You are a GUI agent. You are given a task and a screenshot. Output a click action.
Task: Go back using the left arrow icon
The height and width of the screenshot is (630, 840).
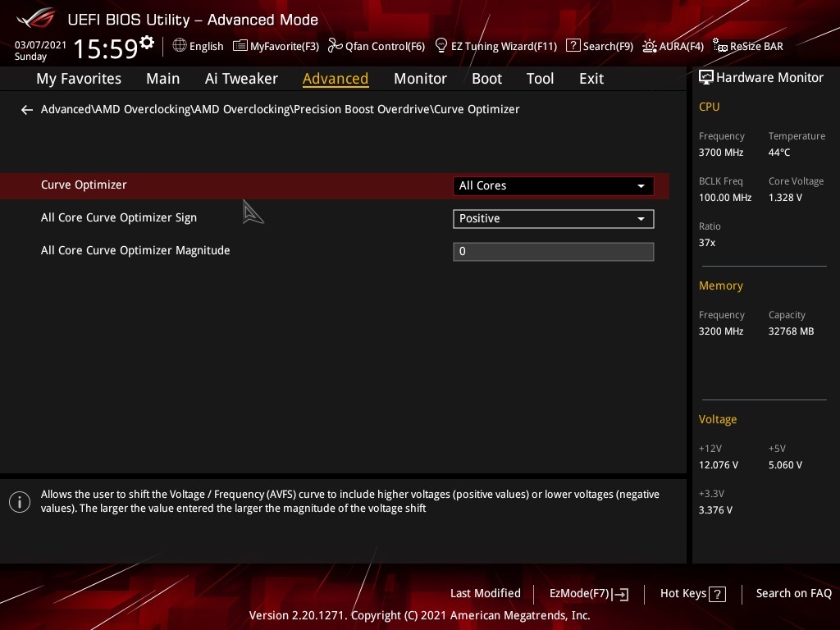(x=27, y=110)
